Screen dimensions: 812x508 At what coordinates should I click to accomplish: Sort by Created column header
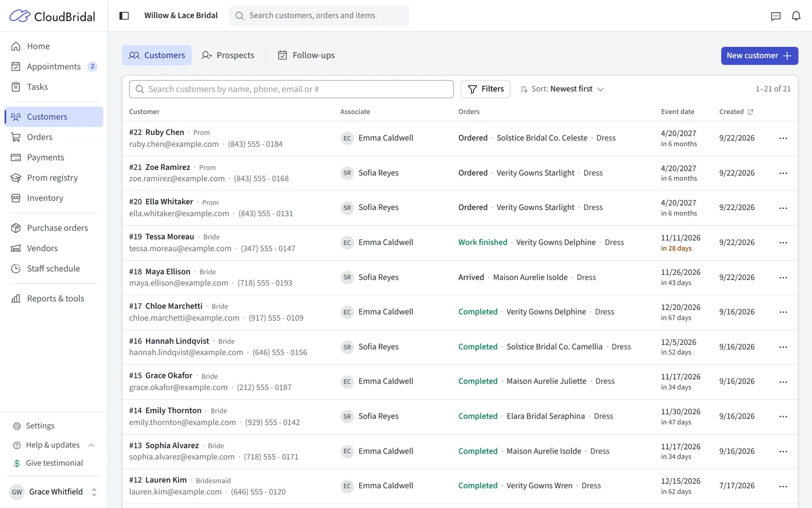(736, 112)
